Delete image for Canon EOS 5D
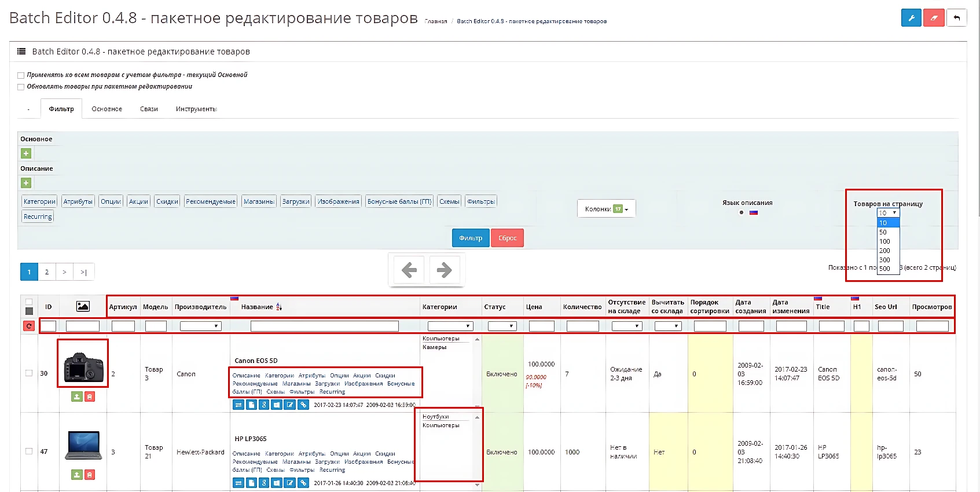This screenshot has width=980, height=492. coord(89,396)
